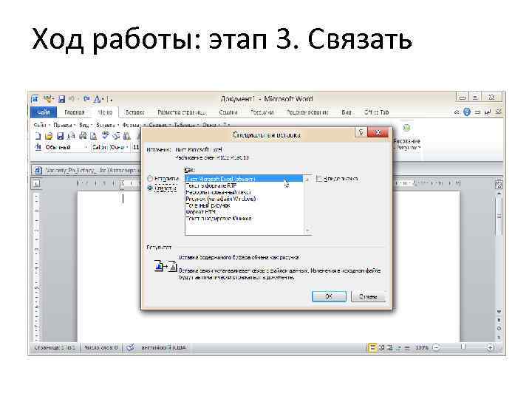
Task: Click Save icon in quick access toolbar
Action: pyautogui.click(x=61, y=99)
